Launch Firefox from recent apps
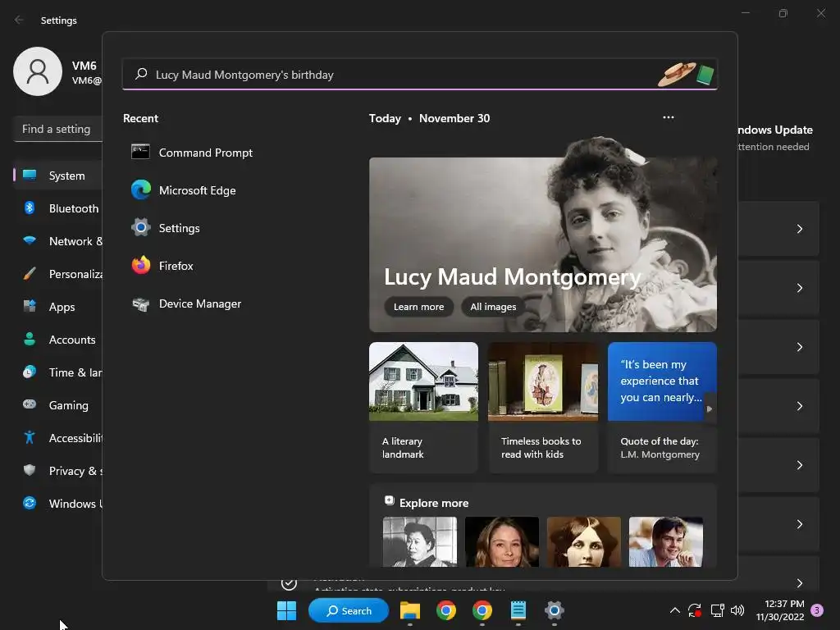This screenshot has width=840, height=630. click(x=163, y=266)
